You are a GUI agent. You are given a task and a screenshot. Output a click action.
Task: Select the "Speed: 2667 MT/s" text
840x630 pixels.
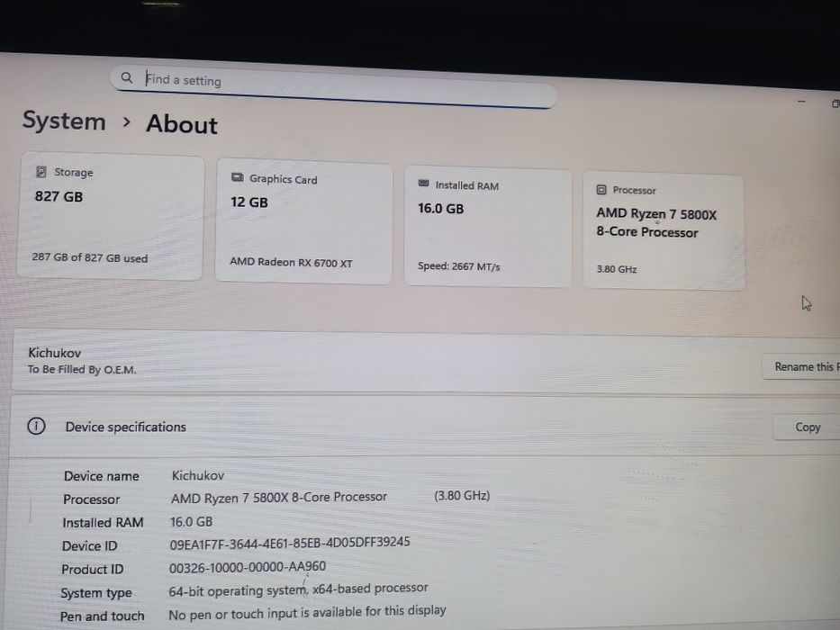point(459,266)
